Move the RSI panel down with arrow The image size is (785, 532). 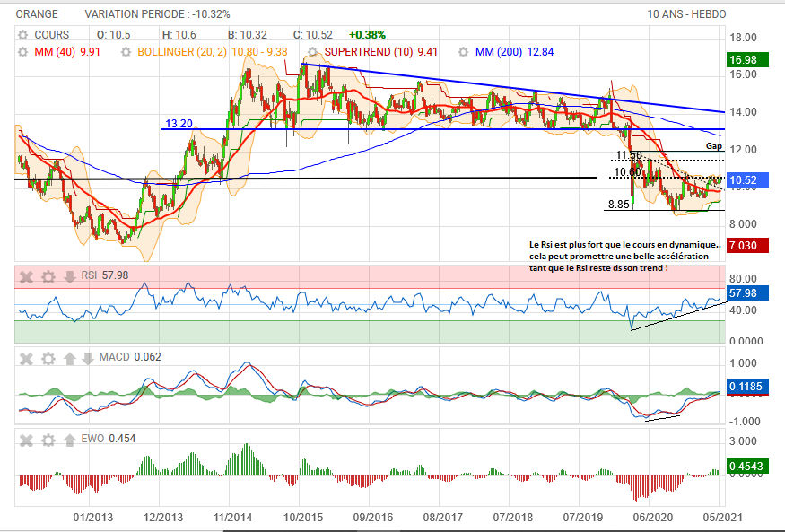tap(70, 276)
